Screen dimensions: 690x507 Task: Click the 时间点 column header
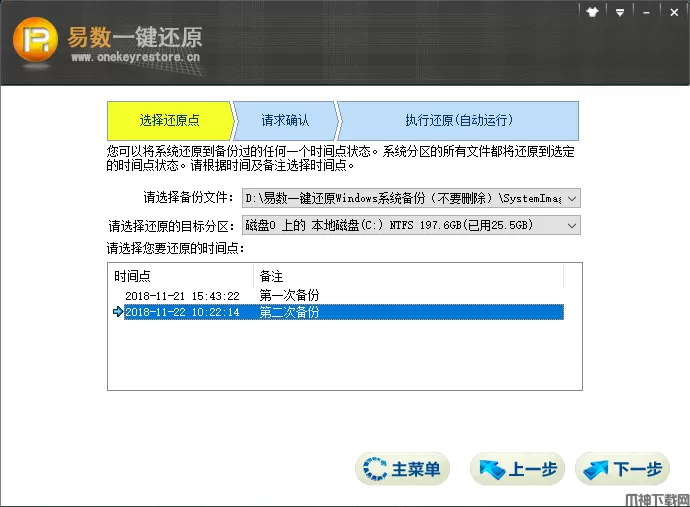click(x=181, y=276)
